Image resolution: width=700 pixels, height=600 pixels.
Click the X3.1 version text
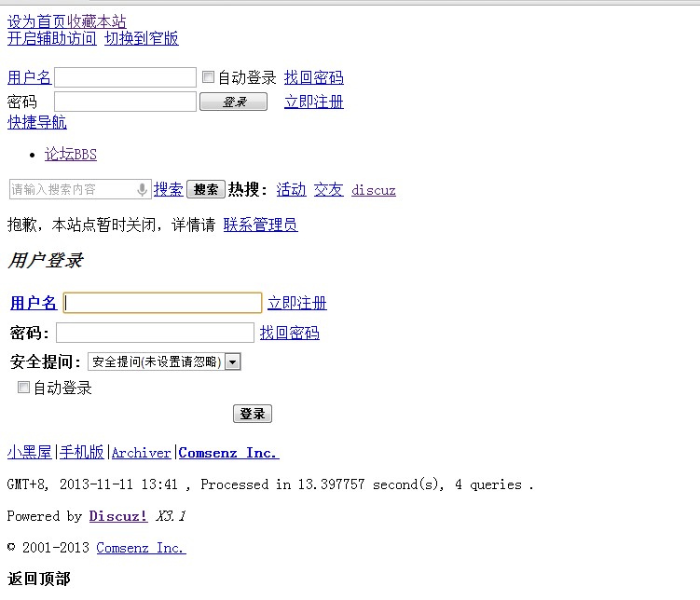[x=171, y=516]
